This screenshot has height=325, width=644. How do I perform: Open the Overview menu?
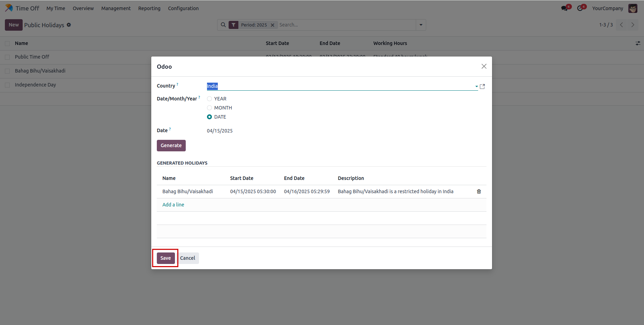pos(83,8)
